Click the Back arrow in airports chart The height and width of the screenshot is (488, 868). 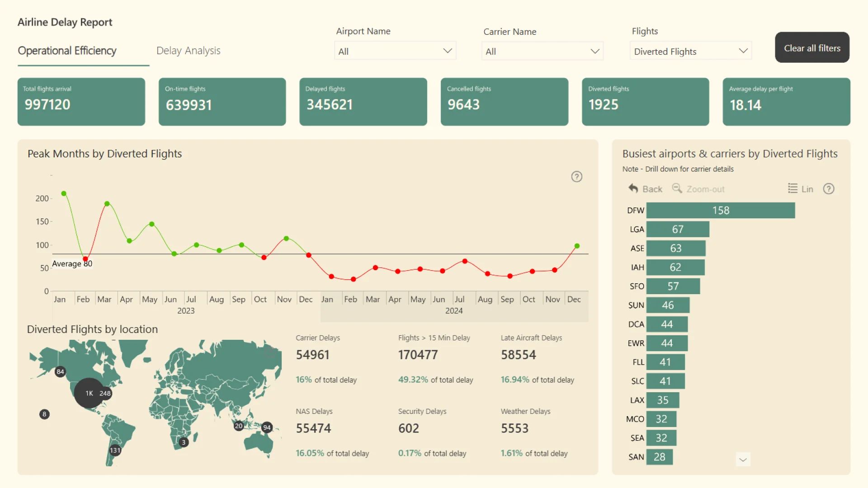tap(633, 188)
